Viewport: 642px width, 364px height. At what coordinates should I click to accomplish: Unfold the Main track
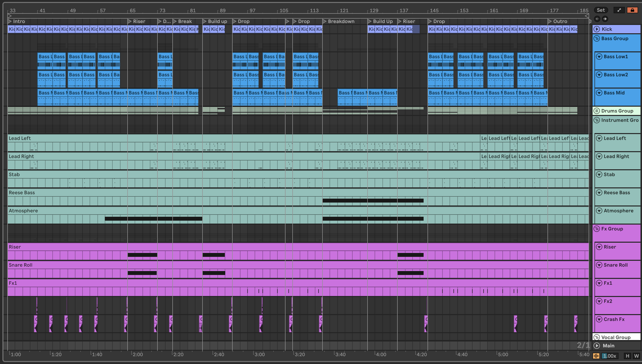[597, 345]
